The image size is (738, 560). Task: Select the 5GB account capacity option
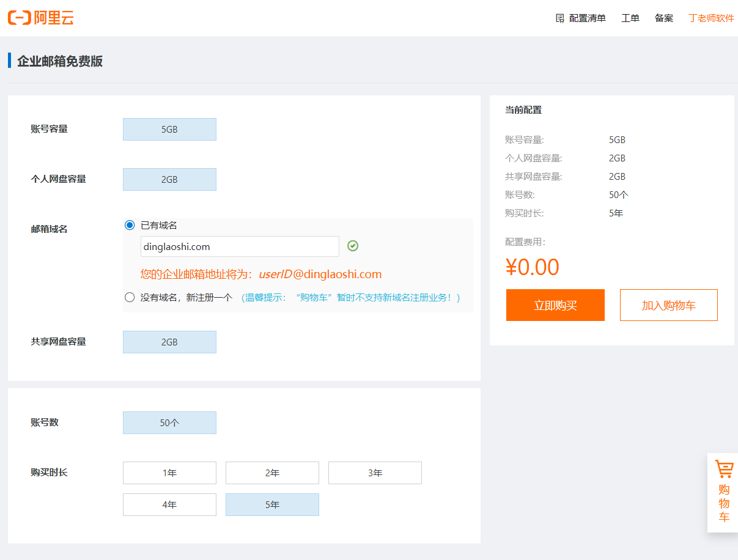(169, 130)
